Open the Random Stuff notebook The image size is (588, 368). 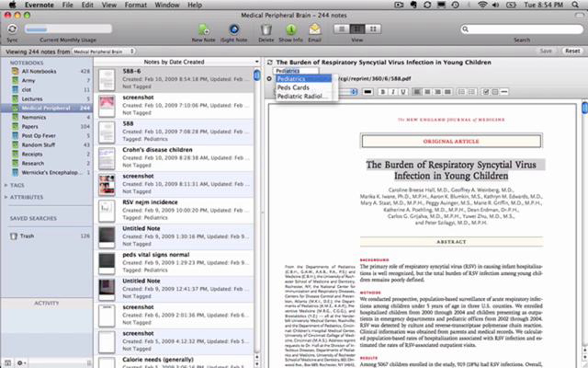point(47,145)
